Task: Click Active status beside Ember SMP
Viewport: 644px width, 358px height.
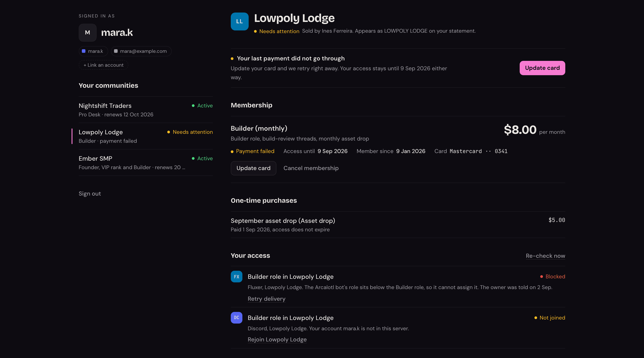Action: [x=202, y=158]
